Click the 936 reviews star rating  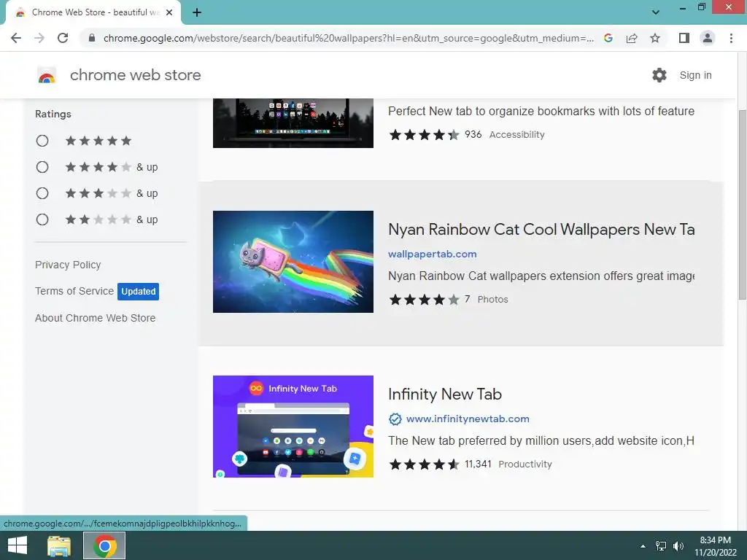[x=424, y=135]
